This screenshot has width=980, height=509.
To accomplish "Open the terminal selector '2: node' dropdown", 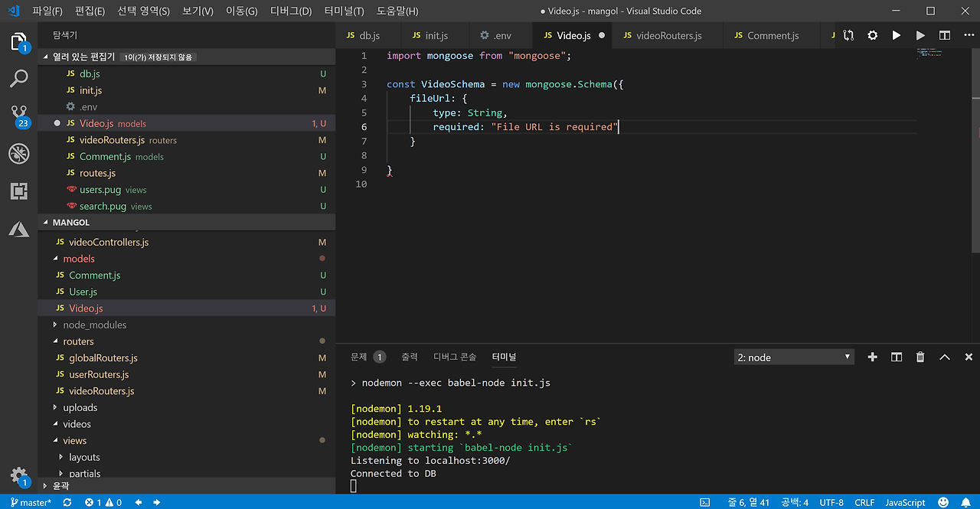I will [794, 357].
